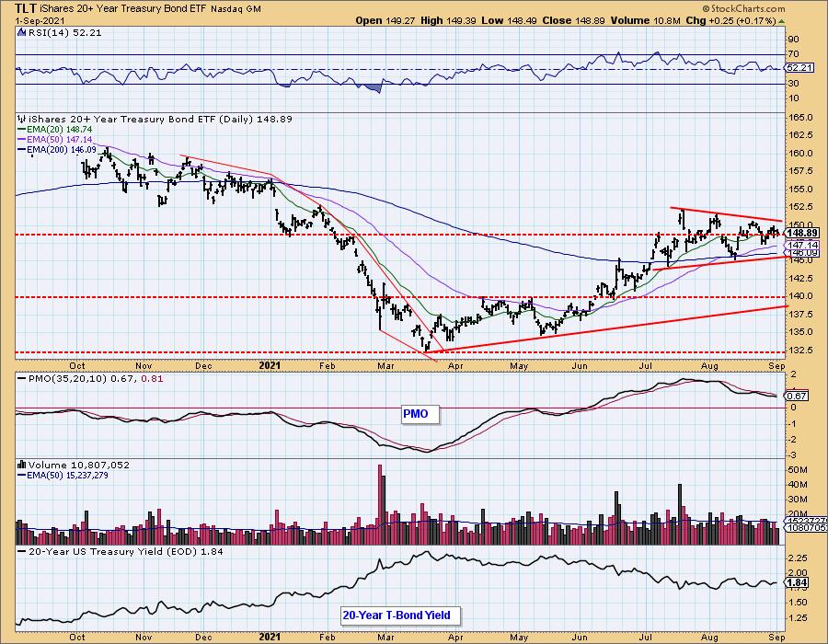Click the 2.25 yield axis label
The width and height of the screenshot is (828, 644).
pyautogui.click(x=799, y=558)
